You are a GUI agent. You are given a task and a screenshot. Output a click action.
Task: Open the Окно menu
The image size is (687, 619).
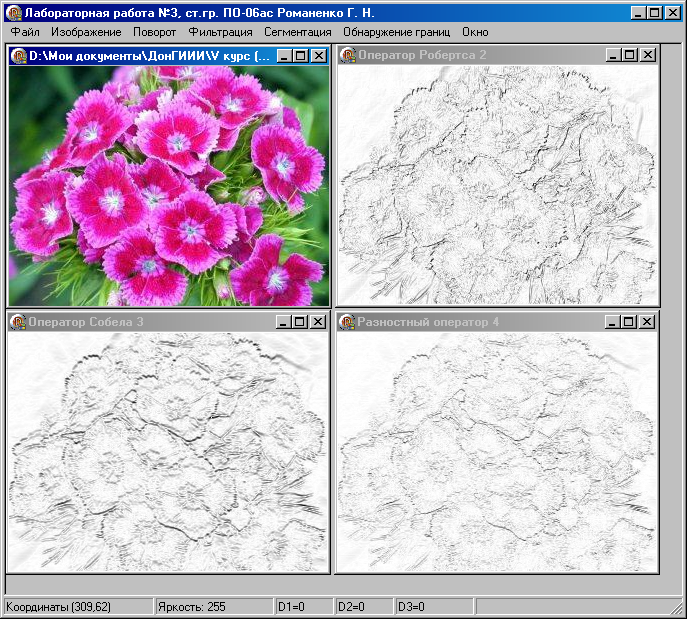475,32
